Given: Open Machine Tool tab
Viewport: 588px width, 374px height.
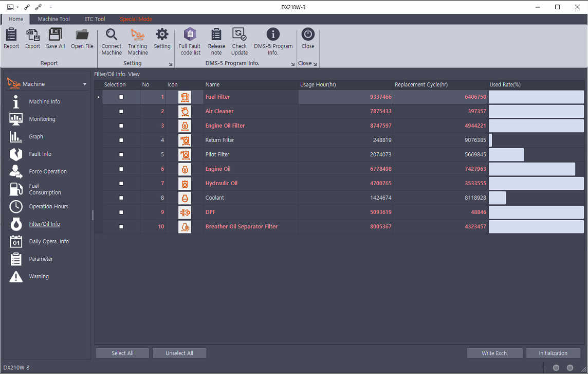Looking at the screenshot, I should 53,19.
